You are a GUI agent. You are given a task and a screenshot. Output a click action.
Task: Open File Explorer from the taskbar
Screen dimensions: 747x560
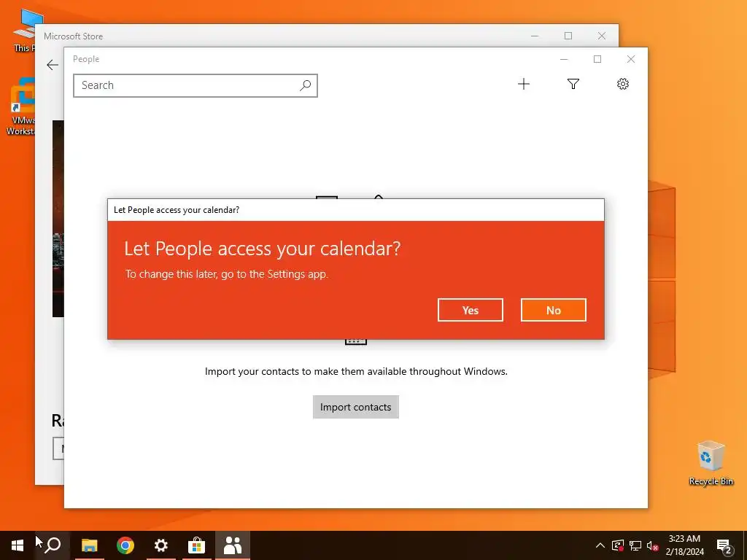(89, 545)
